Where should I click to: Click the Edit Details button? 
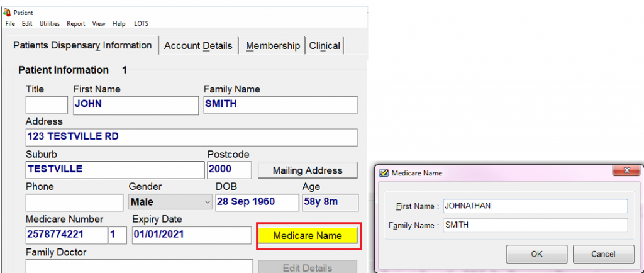pos(308,268)
